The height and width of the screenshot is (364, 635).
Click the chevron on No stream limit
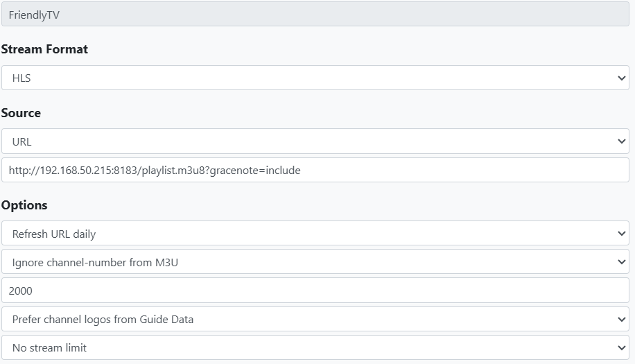[x=621, y=348]
